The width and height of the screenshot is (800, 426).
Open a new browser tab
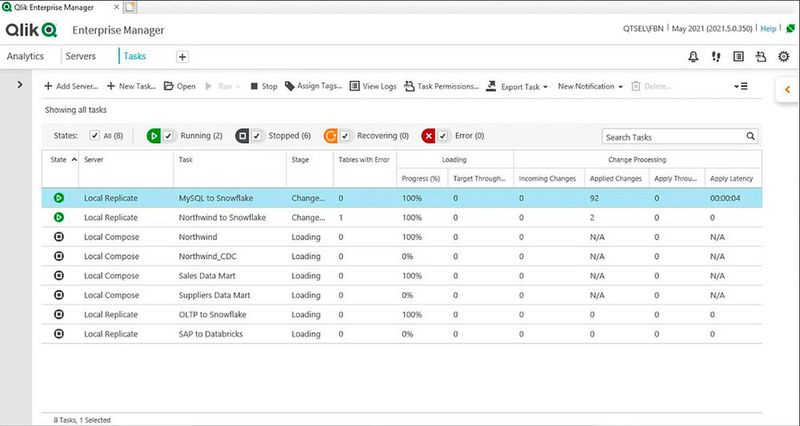coord(130,7)
